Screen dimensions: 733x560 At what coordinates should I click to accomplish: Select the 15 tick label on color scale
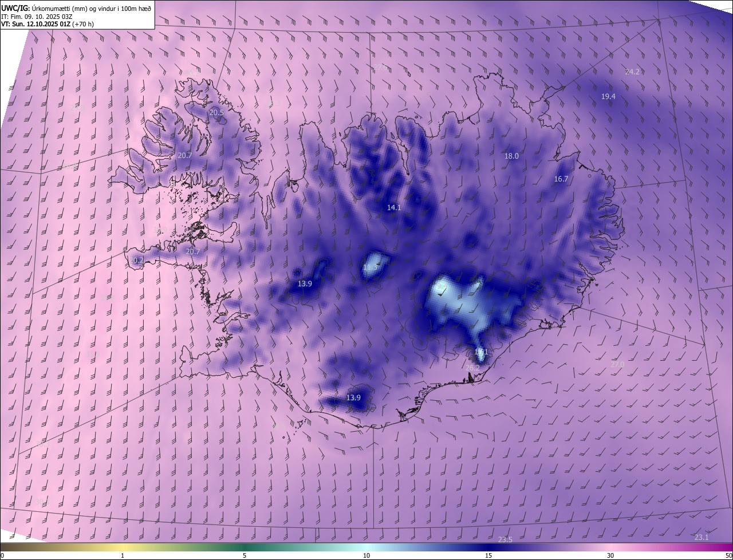click(x=488, y=555)
